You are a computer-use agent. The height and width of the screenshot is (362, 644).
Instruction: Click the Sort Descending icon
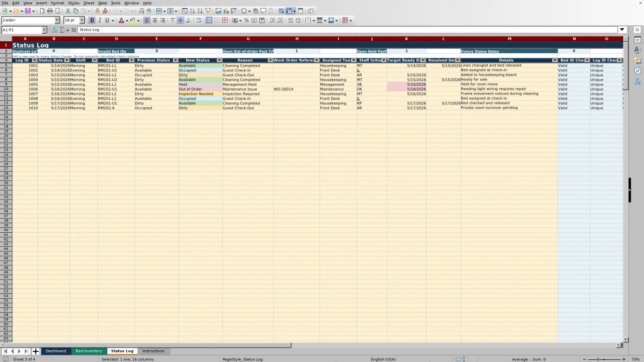pyautogui.click(x=200, y=11)
